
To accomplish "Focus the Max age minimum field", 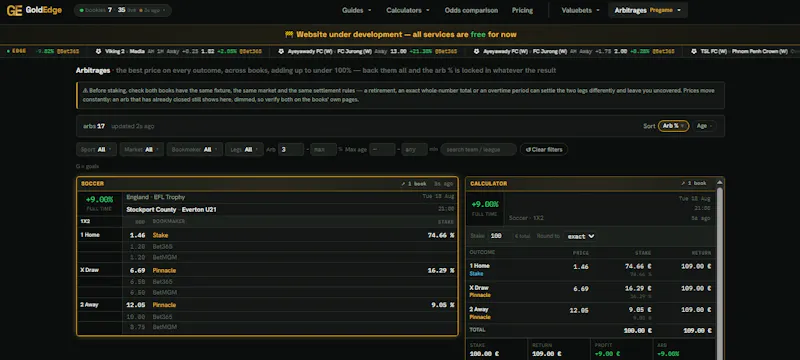I will point(383,149).
